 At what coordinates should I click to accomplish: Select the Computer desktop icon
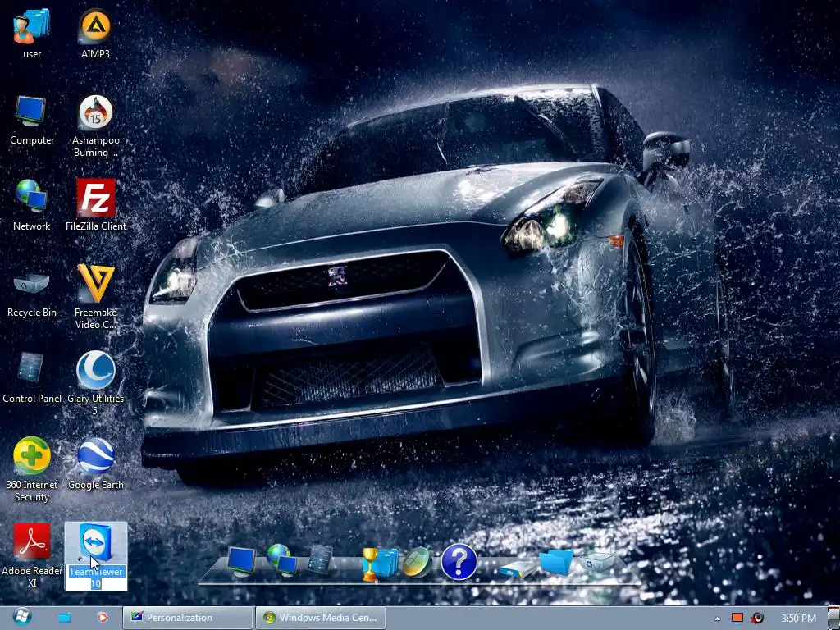[32, 120]
